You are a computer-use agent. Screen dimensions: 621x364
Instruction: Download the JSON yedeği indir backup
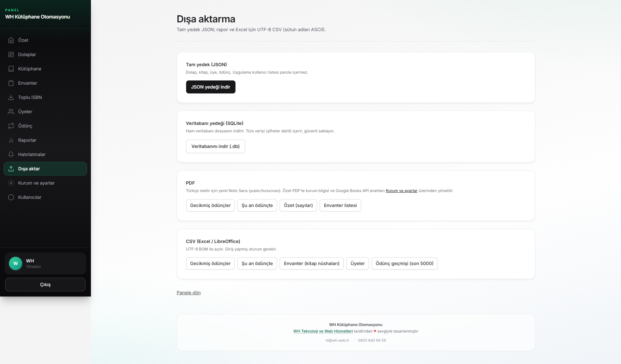pos(210,87)
